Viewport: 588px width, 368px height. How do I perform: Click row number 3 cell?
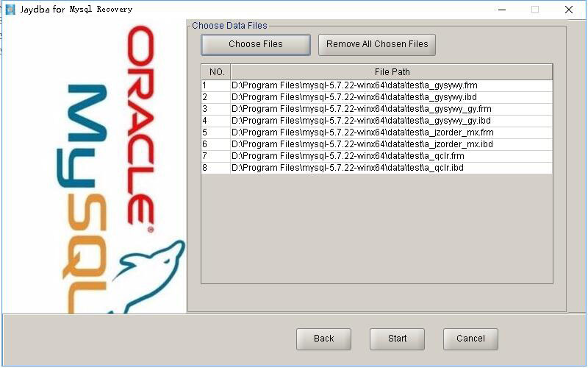coord(216,109)
